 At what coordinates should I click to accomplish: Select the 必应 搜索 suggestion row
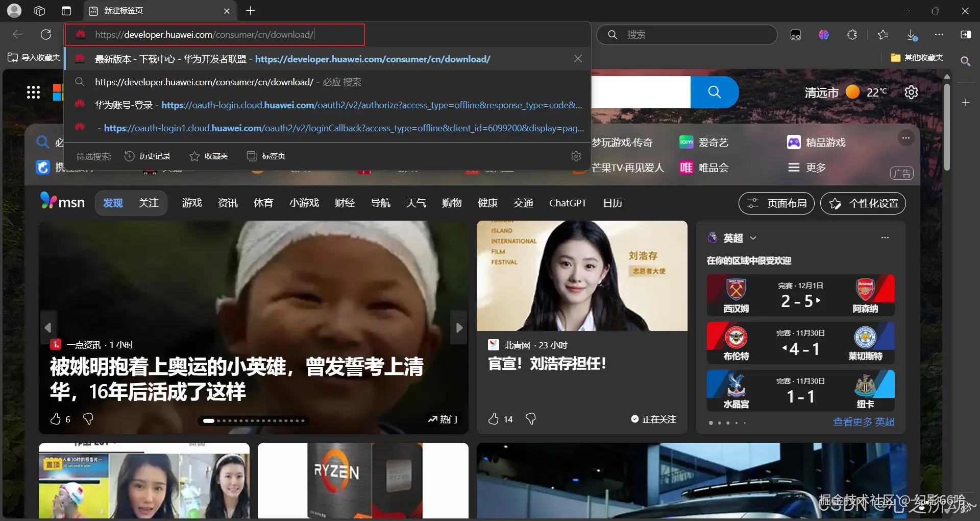click(x=327, y=82)
